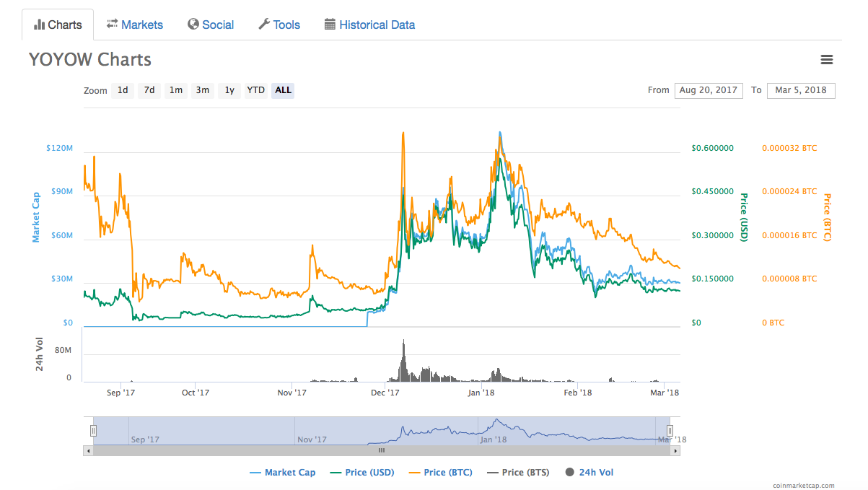Click the YOYOW Charts heading
Image resolution: width=868 pixels, height=490 pixels.
[x=90, y=59]
